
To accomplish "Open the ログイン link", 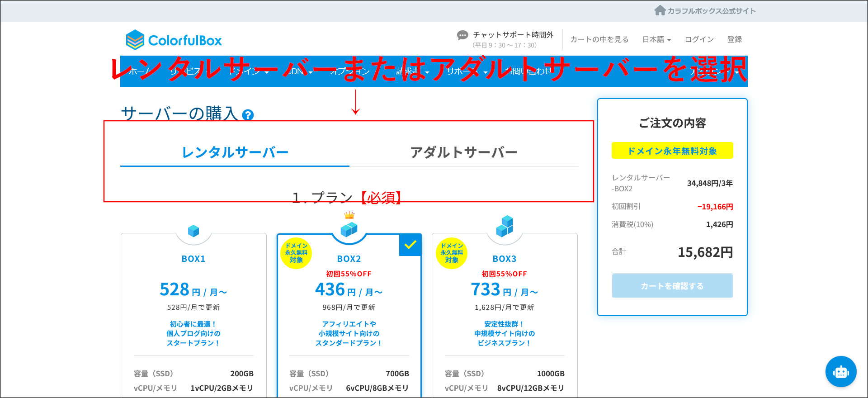I will 699,39.
